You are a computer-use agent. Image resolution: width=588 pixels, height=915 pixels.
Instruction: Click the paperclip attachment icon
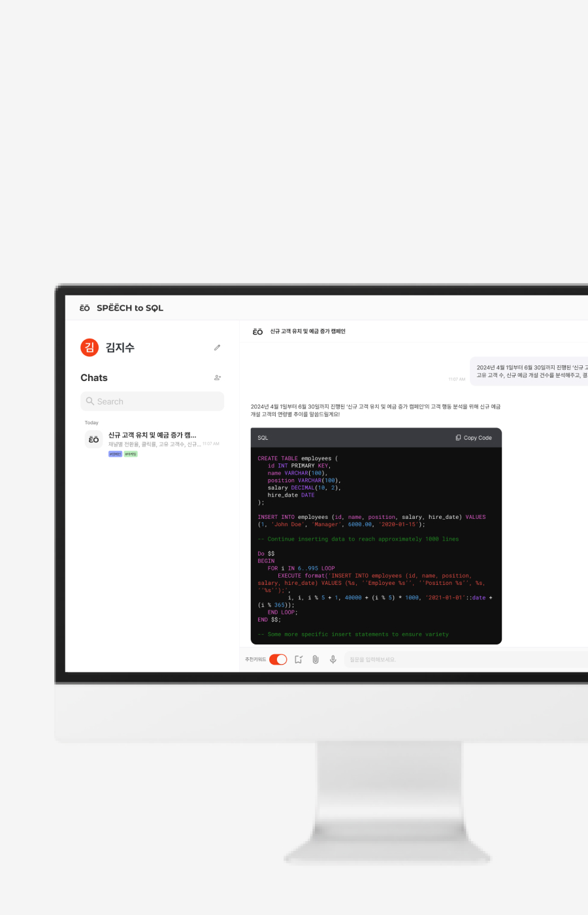coord(316,659)
